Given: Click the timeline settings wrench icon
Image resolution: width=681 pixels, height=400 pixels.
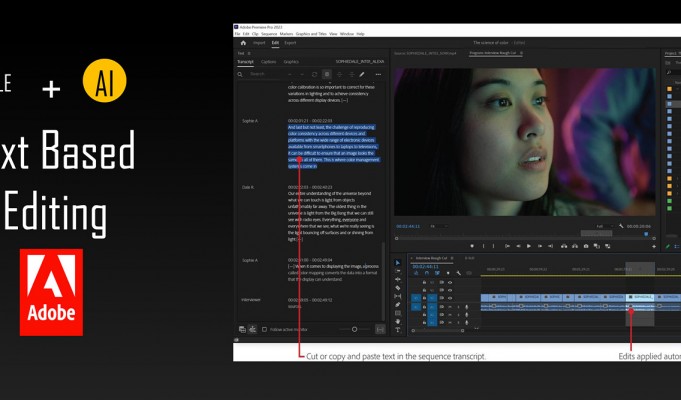Looking at the screenshot, I should point(459,273).
